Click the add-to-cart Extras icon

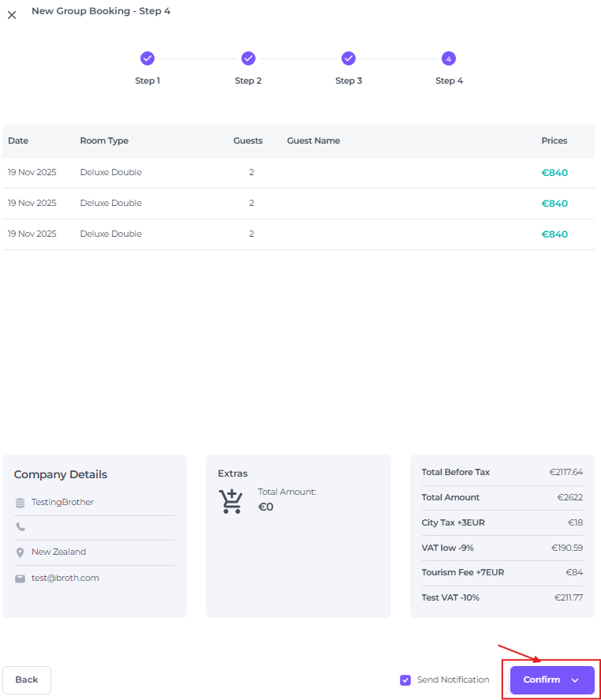pos(231,501)
